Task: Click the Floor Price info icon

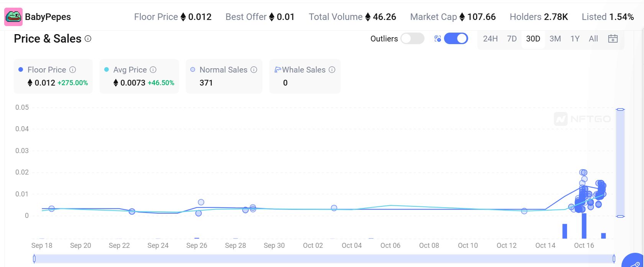Action: coord(72,70)
